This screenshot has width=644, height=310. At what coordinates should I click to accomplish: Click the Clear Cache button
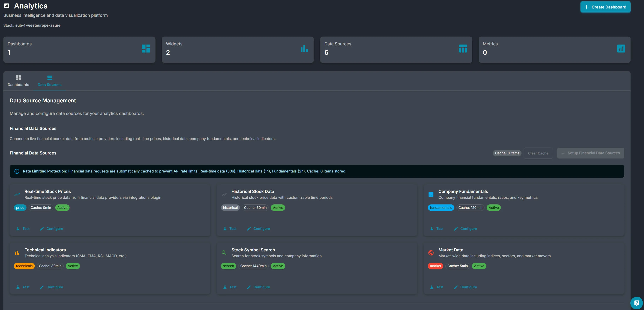click(x=538, y=153)
